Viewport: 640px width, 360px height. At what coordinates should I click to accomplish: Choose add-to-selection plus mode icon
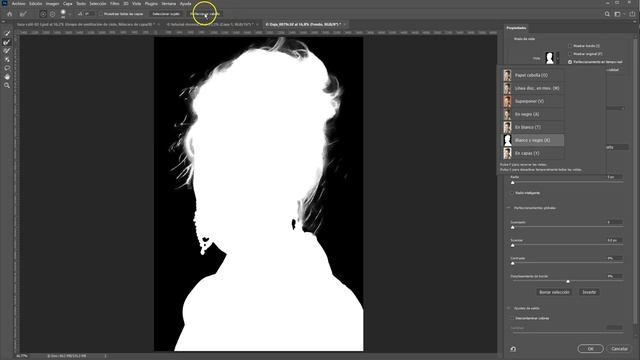point(43,14)
